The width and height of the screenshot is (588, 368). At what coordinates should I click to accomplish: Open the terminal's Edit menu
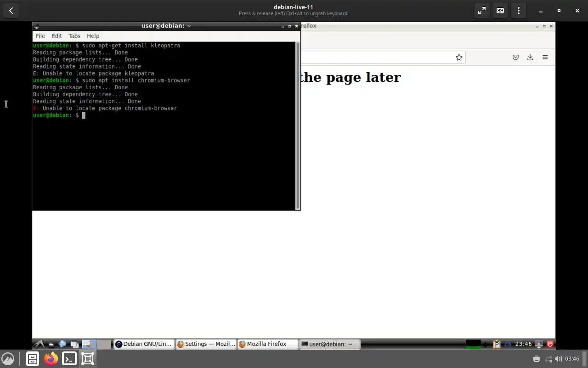(57, 36)
